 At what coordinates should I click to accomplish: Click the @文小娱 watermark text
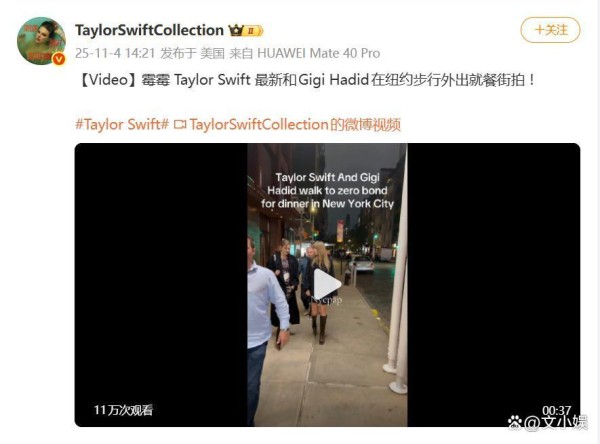click(x=555, y=422)
